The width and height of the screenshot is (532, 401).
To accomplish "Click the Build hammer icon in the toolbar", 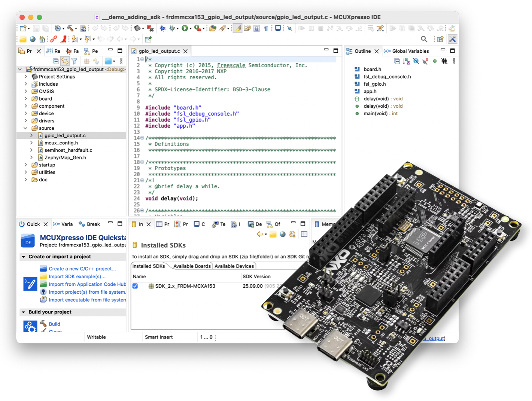I will (x=70, y=28).
